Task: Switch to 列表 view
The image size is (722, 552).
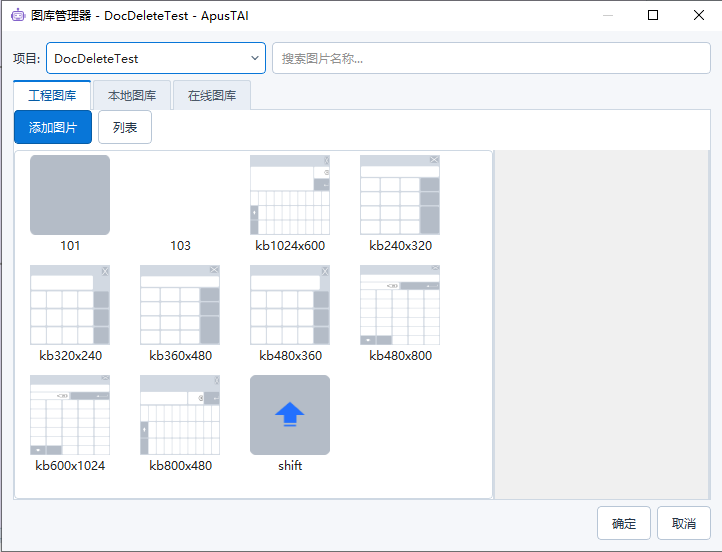Action: point(125,127)
